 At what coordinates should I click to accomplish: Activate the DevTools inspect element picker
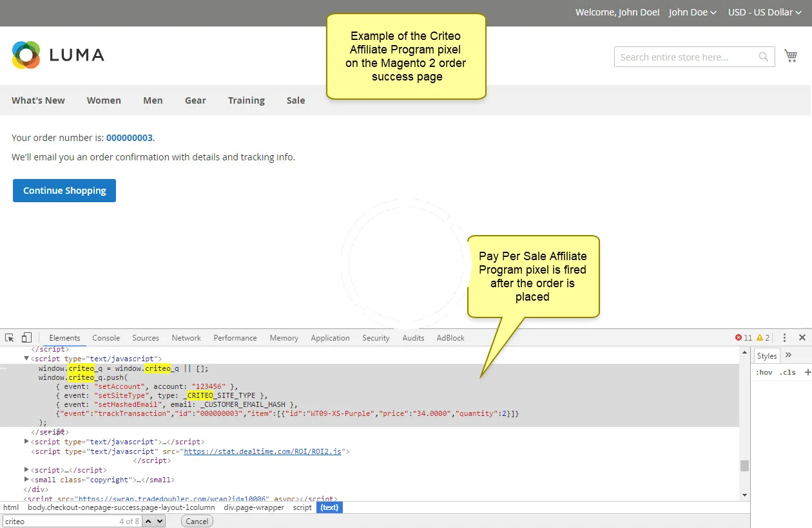[10, 337]
